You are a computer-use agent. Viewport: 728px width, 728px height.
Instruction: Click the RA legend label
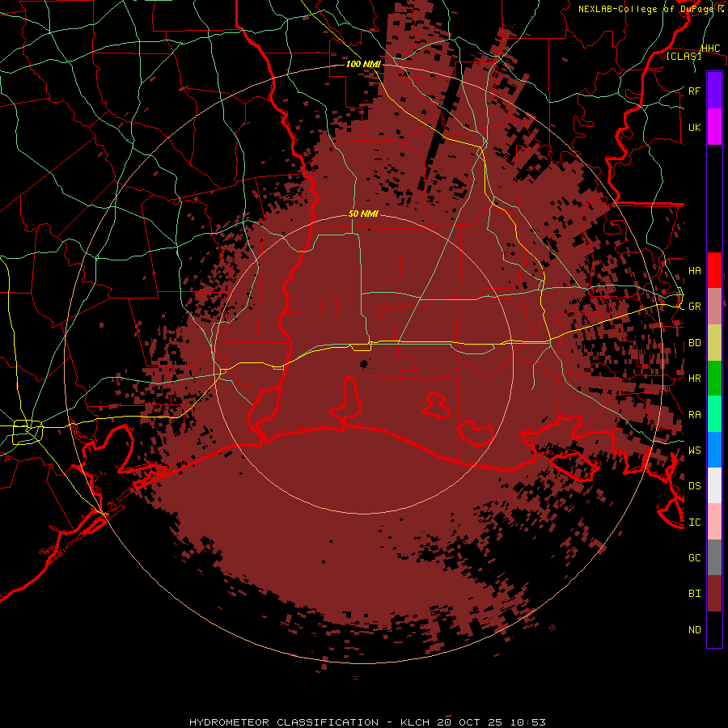[695, 415]
